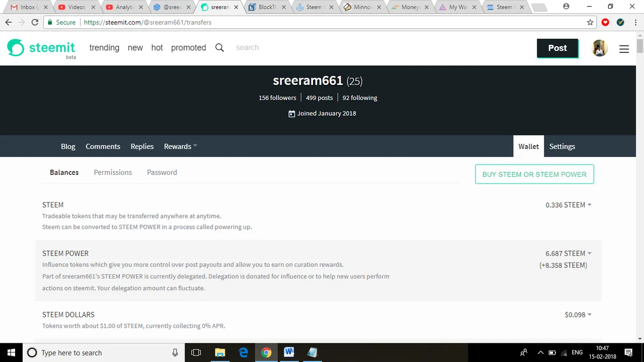The height and width of the screenshot is (362, 644).
Task: Go to the new posts feed
Action: (x=135, y=48)
